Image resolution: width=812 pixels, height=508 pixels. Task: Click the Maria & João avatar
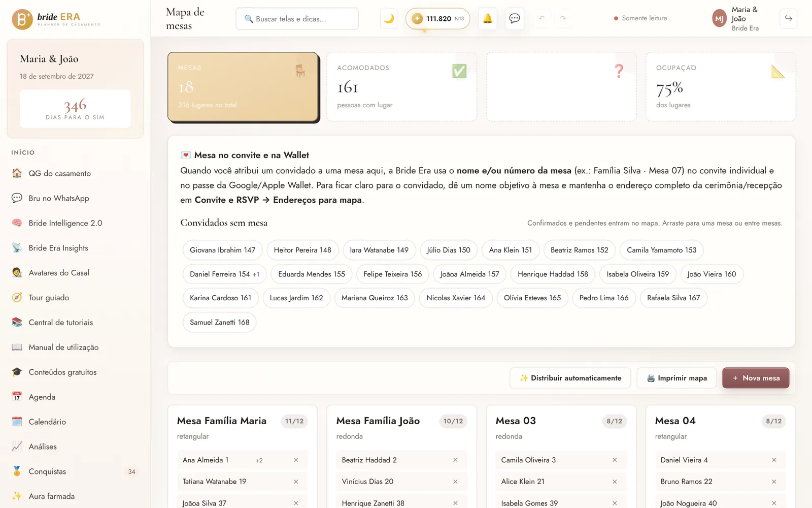coord(719,19)
